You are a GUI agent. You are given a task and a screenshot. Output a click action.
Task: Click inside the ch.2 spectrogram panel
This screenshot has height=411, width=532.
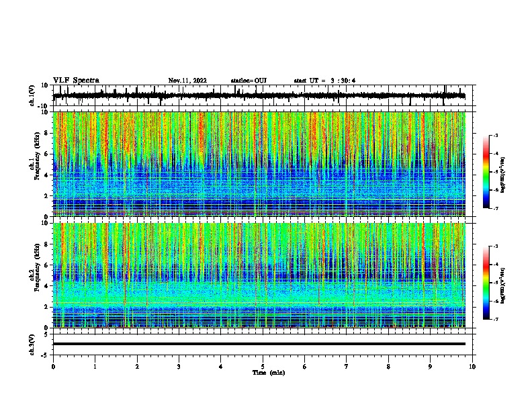click(259, 275)
